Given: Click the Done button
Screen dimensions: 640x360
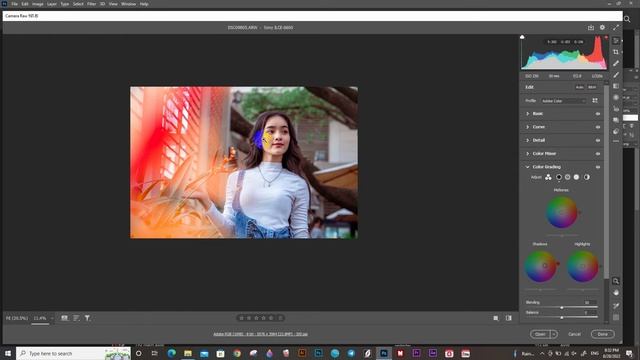Looking at the screenshot, I should [x=602, y=334].
